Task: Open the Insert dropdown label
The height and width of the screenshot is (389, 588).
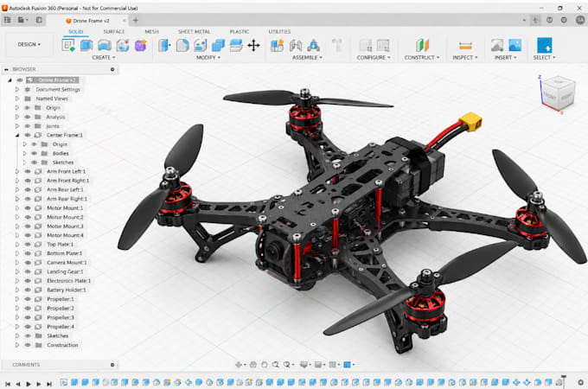Action: 505,57
